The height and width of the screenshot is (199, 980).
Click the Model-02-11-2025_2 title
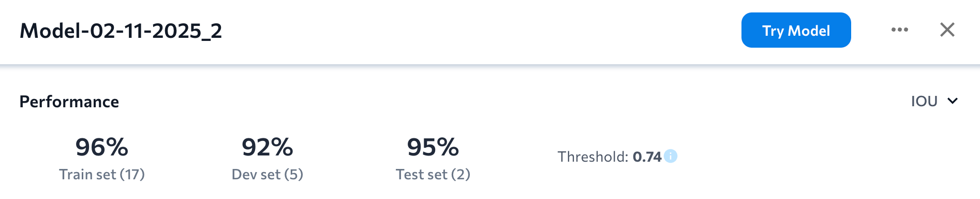[121, 31]
